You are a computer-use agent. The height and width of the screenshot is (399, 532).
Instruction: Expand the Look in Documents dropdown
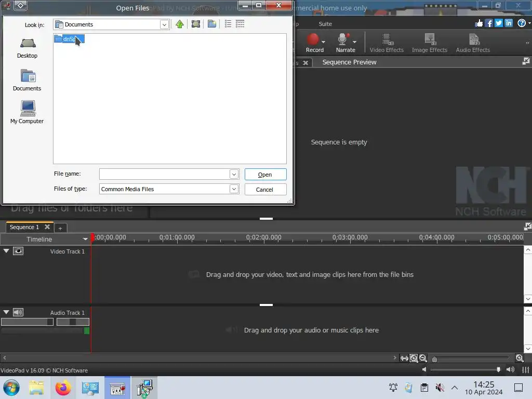click(164, 24)
